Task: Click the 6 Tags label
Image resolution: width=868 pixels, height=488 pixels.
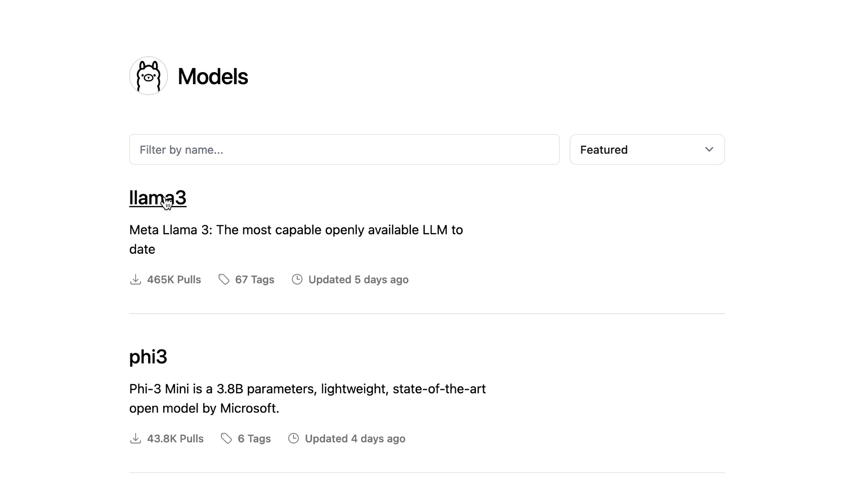Action: click(254, 439)
